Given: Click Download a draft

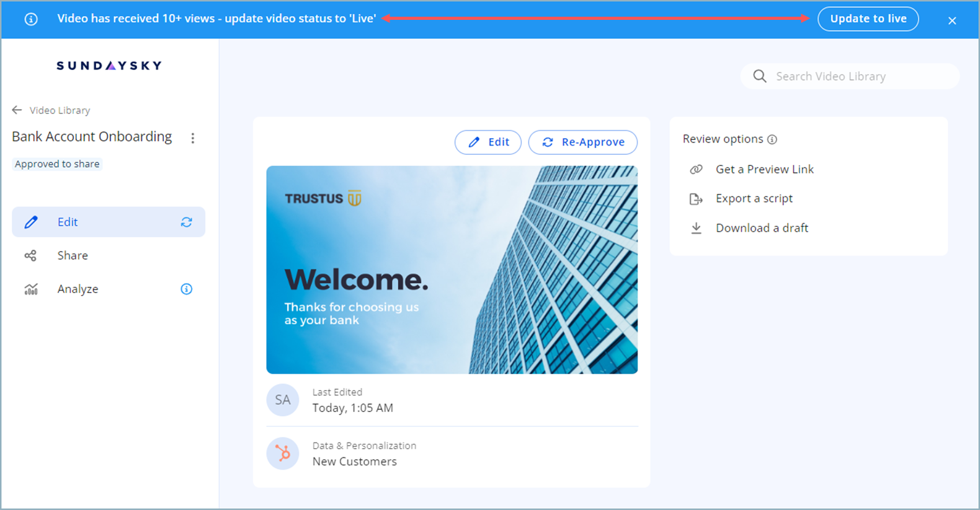Looking at the screenshot, I should coord(762,228).
